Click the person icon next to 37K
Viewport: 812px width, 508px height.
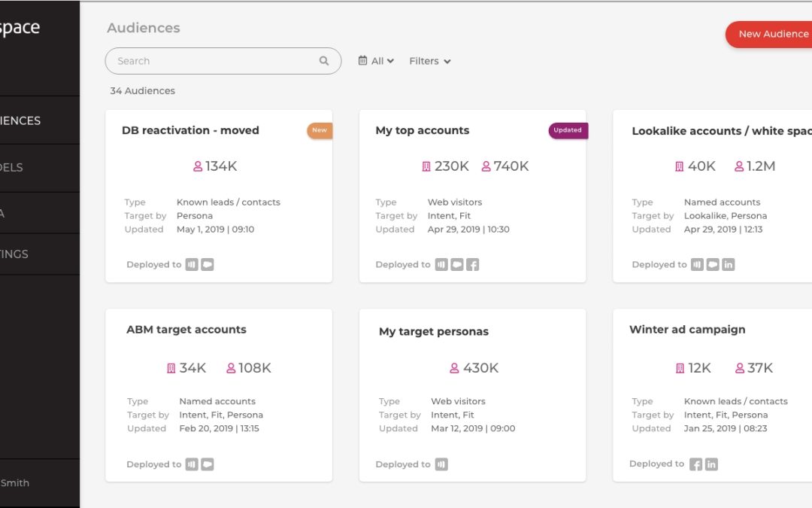point(740,368)
